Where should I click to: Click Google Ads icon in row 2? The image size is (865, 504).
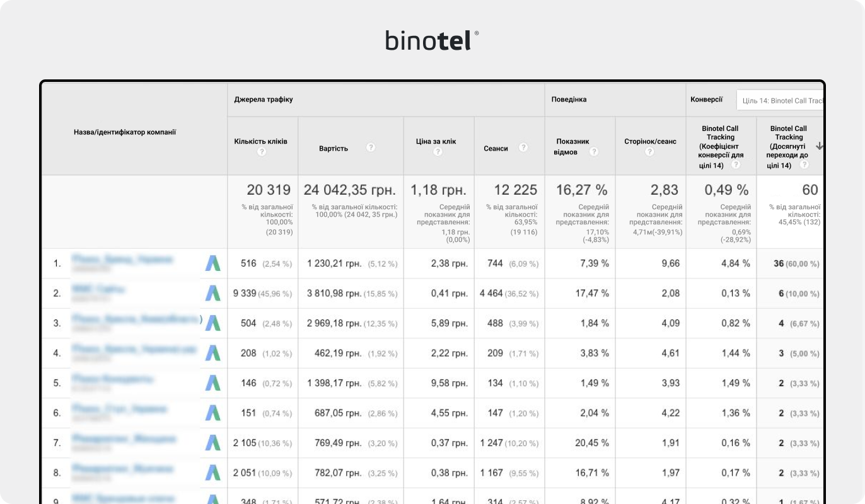pyautogui.click(x=213, y=293)
